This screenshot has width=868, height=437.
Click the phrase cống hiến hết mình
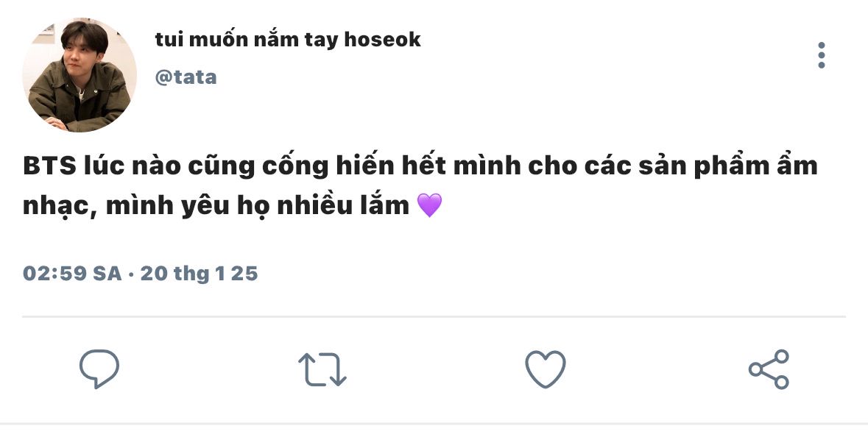click(392, 166)
